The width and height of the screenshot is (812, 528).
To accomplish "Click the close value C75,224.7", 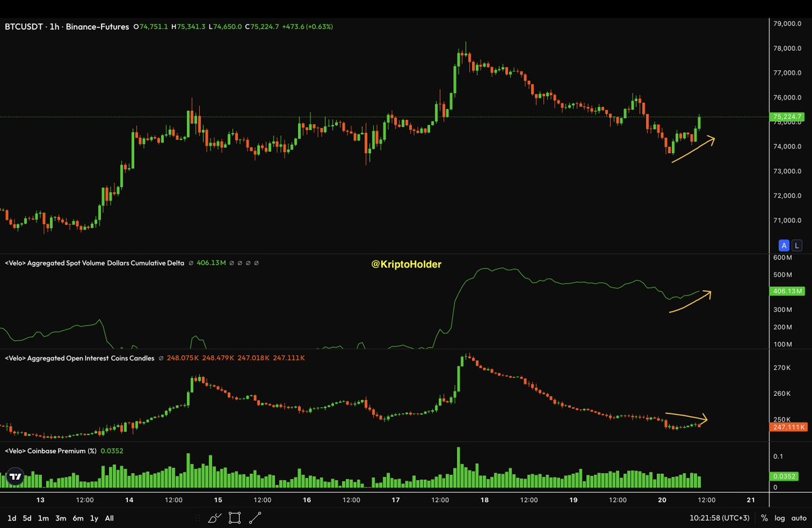I will (x=262, y=26).
